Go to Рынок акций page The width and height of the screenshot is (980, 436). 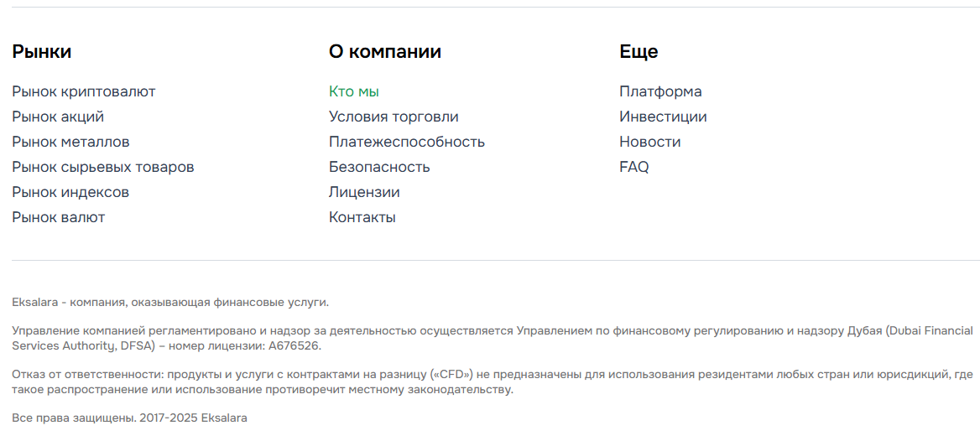tap(58, 117)
